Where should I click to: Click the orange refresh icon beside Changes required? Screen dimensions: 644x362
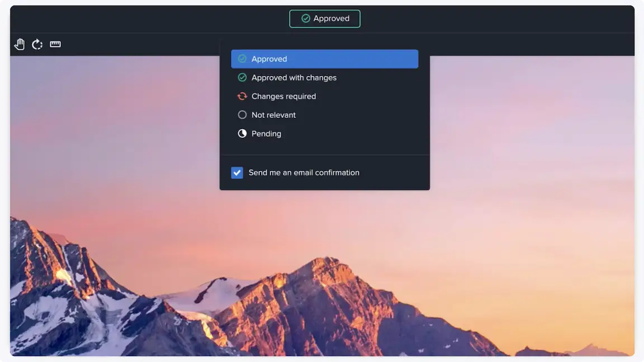[x=242, y=96]
